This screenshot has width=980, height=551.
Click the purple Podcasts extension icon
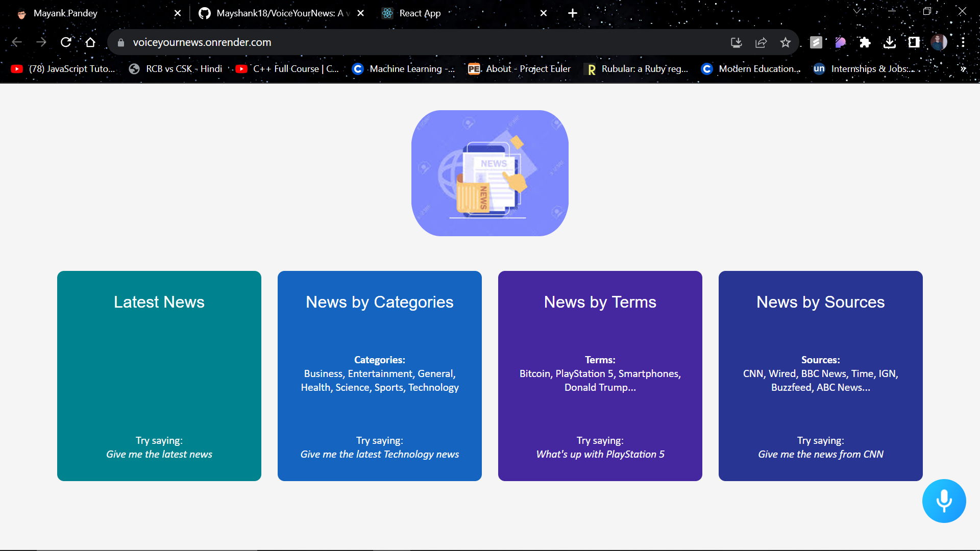[x=841, y=42]
